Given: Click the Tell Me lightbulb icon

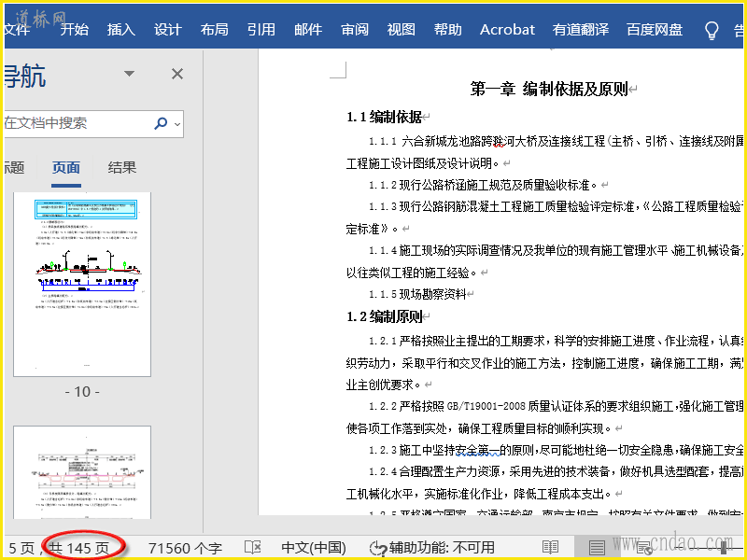Looking at the screenshot, I should click(712, 30).
